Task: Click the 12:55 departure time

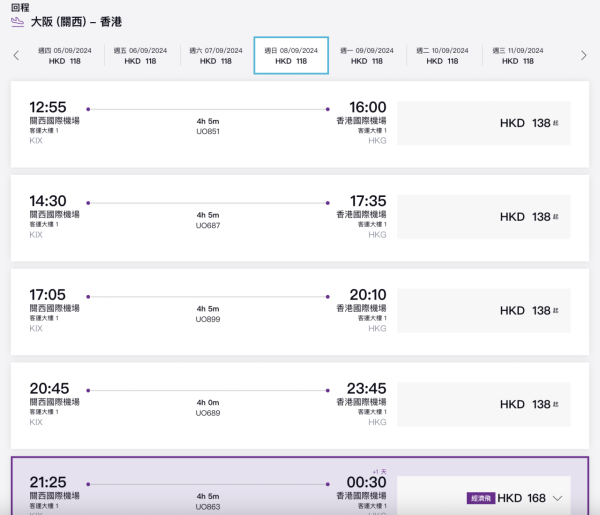Action: (x=48, y=107)
